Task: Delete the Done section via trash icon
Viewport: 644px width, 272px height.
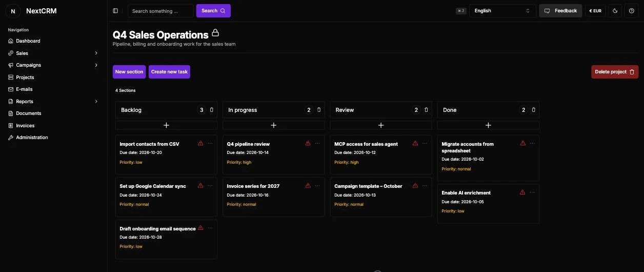Action: point(533,110)
